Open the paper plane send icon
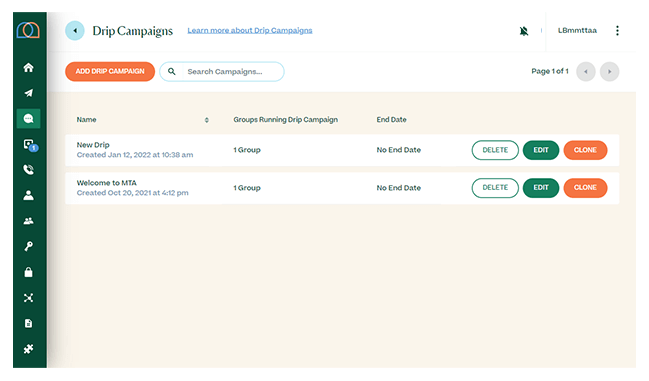The width and height of the screenshot is (649, 381). click(x=28, y=93)
